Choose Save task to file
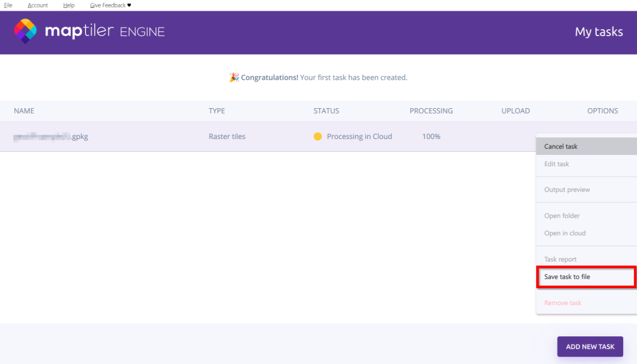Viewport: 637px width, 364px height. click(x=567, y=276)
